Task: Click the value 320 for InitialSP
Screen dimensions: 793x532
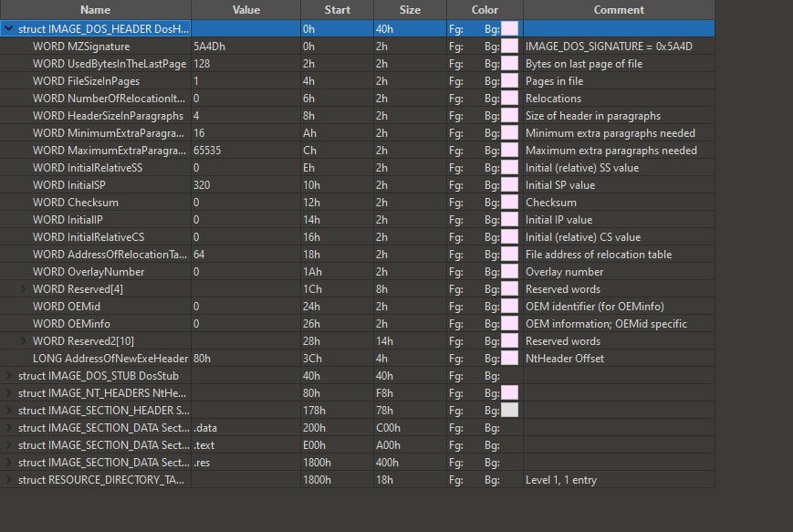Action: [x=202, y=185]
